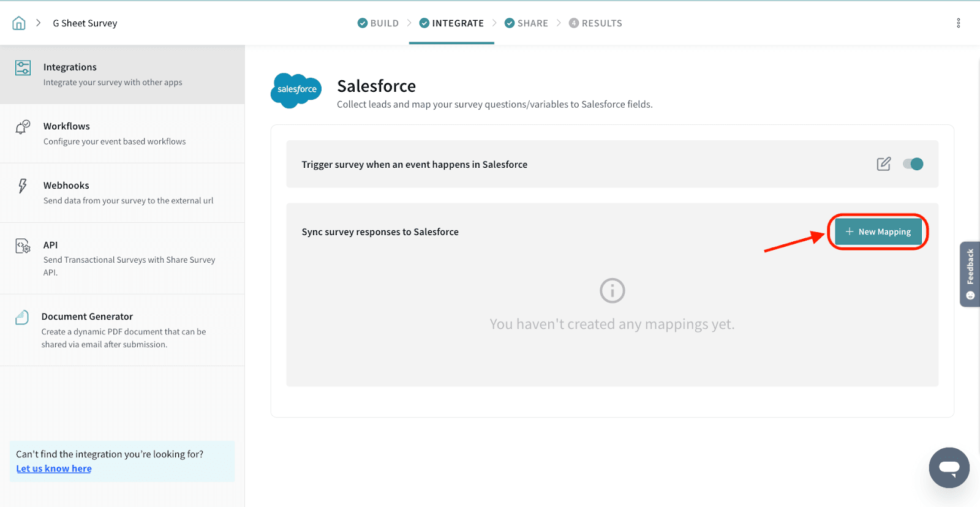Click the home icon in breadcrumb
The height and width of the screenshot is (507, 980).
[x=19, y=23]
